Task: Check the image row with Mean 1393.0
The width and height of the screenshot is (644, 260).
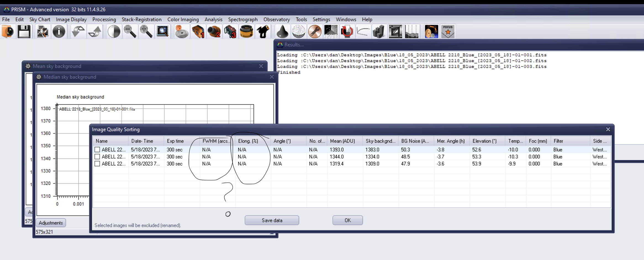Action: [x=97, y=150]
